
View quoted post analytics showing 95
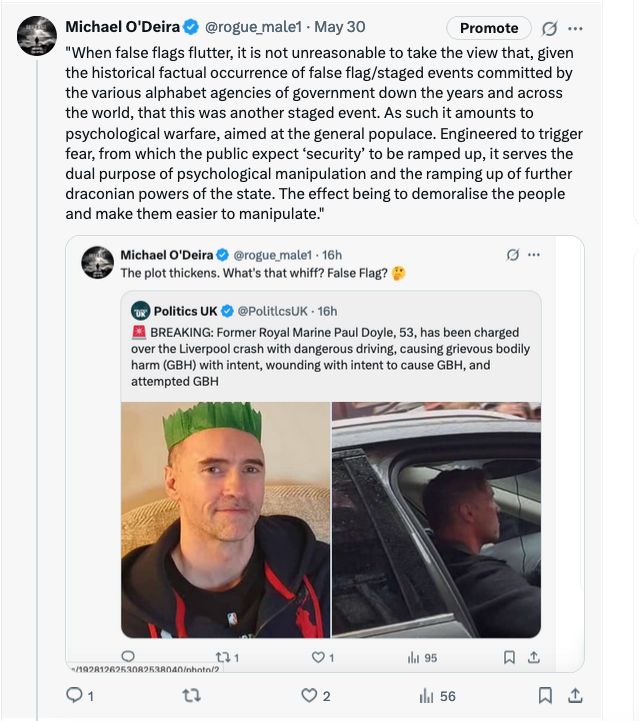415,657
